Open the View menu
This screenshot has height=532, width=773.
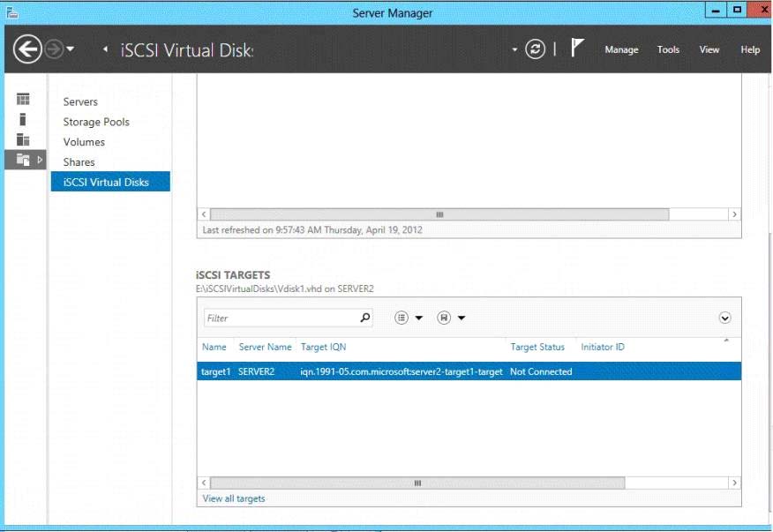tap(709, 49)
